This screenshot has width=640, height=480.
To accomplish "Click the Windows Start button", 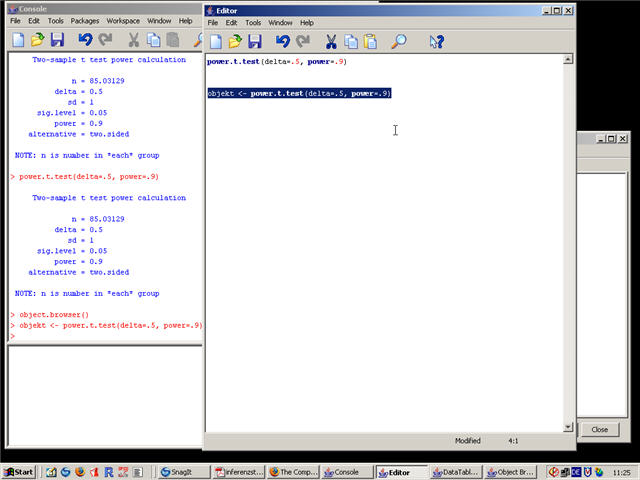I will (x=19, y=472).
